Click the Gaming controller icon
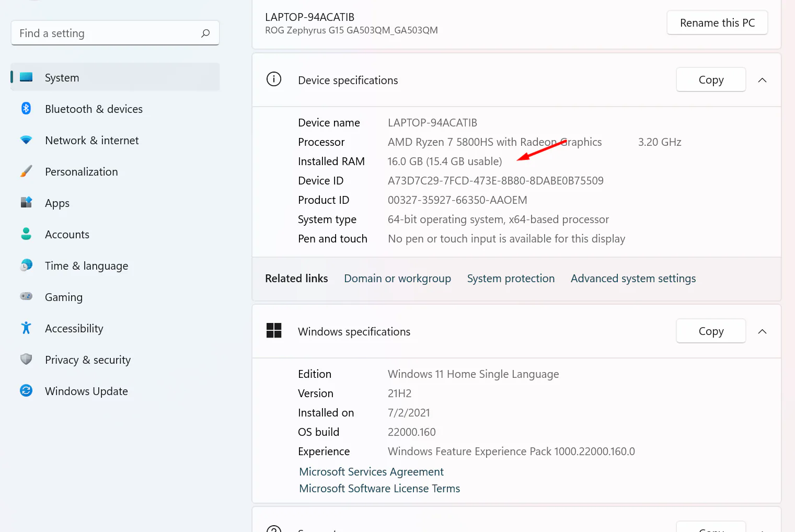Viewport: 795px width, 532px height. [26, 296]
